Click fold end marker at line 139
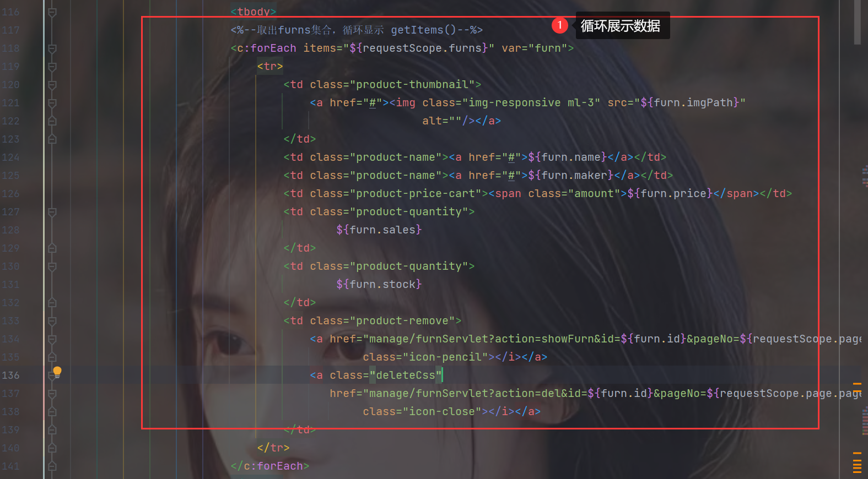 [52, 430]
